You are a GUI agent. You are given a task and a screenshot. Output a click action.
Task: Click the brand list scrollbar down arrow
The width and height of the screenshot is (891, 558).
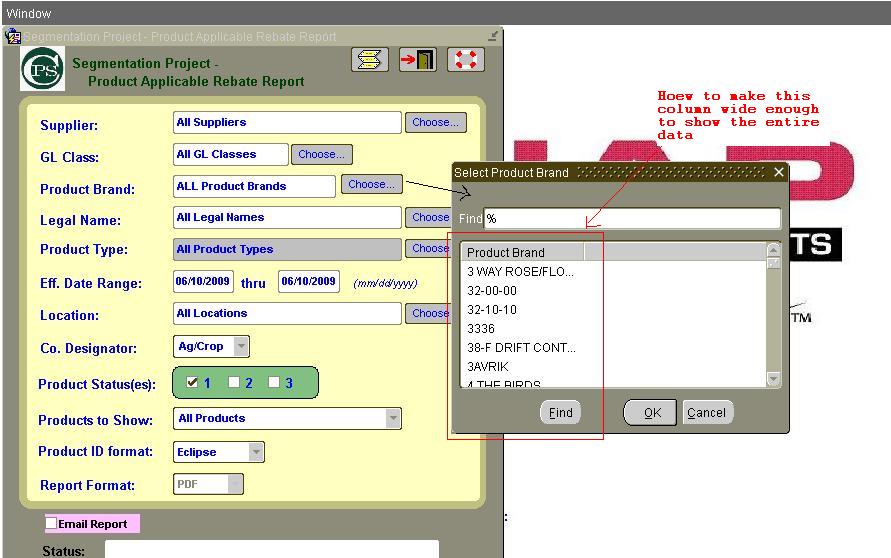pyautogui.click(x=773, y=379)
